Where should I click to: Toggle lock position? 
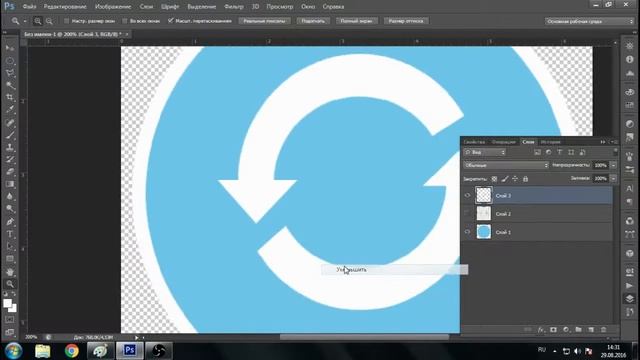click(515, 179)
